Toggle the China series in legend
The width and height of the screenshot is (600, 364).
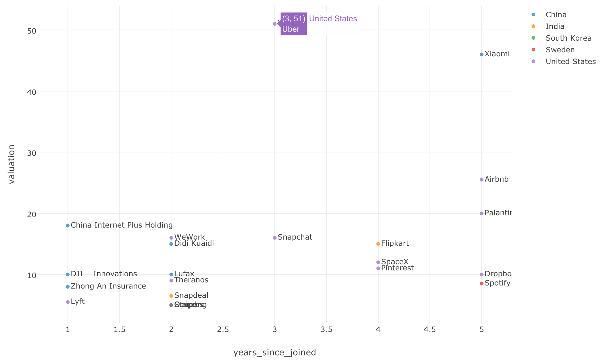click(549, 14)
